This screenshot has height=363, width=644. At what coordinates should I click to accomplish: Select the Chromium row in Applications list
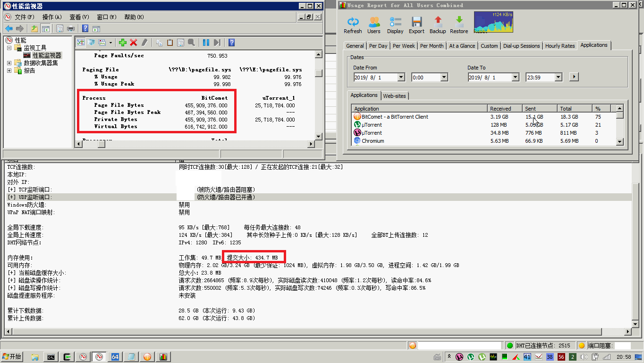click(x=484, y=141)
